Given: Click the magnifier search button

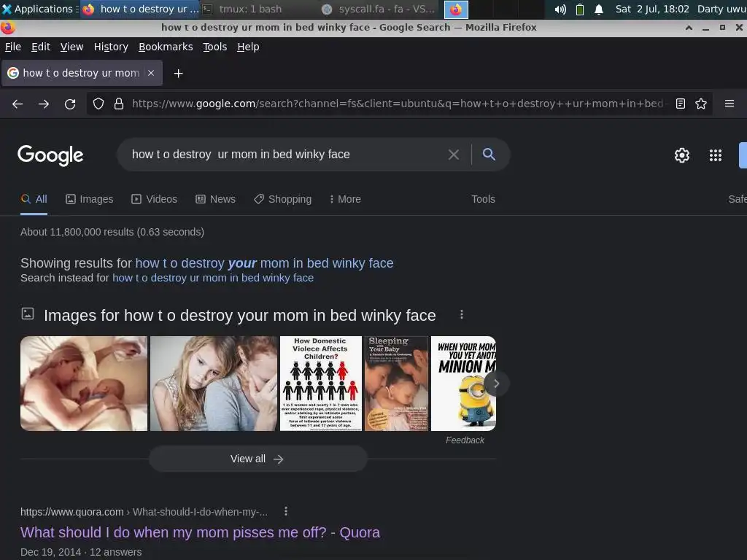Looking at the screenshot, I should click(489, 154).
